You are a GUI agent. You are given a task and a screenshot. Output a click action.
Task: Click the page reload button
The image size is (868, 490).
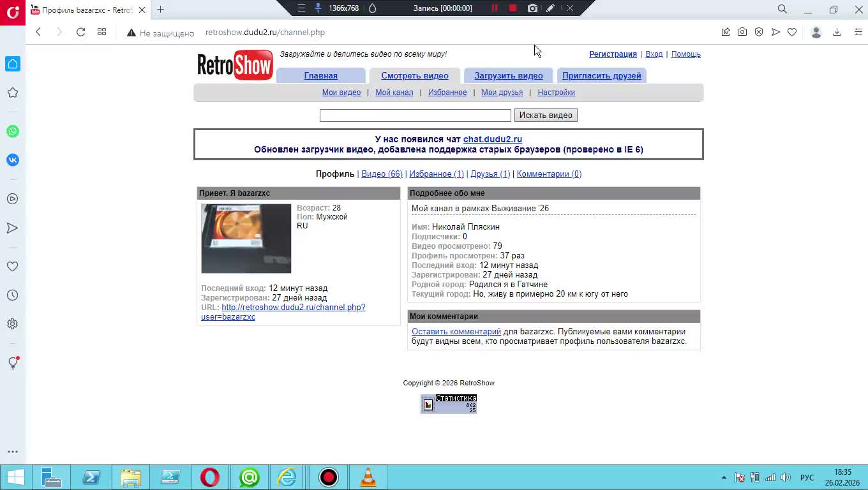(80, 32)
